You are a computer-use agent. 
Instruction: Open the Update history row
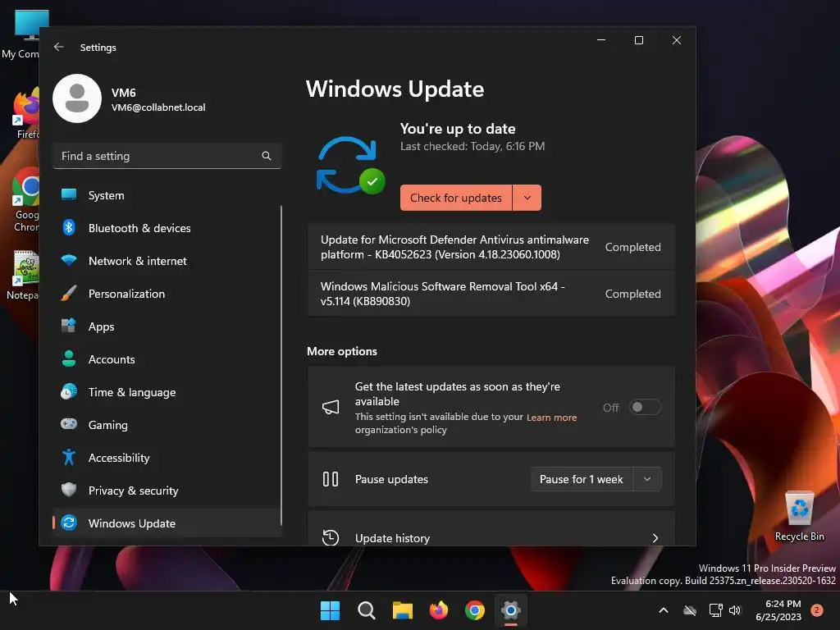(491, 529)
